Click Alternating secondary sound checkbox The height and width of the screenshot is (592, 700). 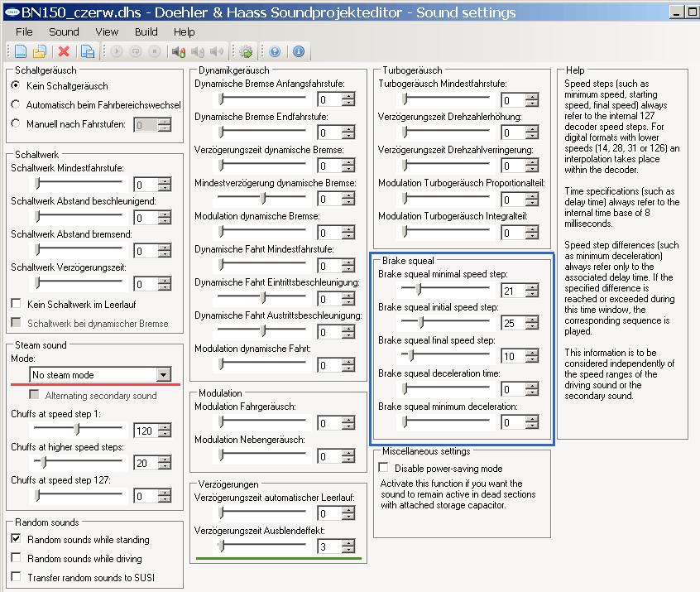coord(34,394)
